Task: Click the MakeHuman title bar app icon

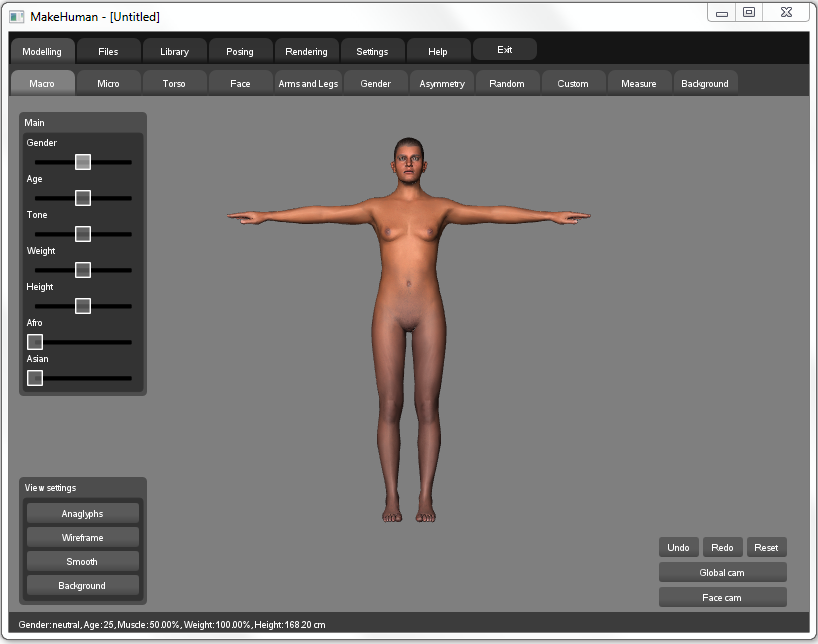Action: (17, 16)
